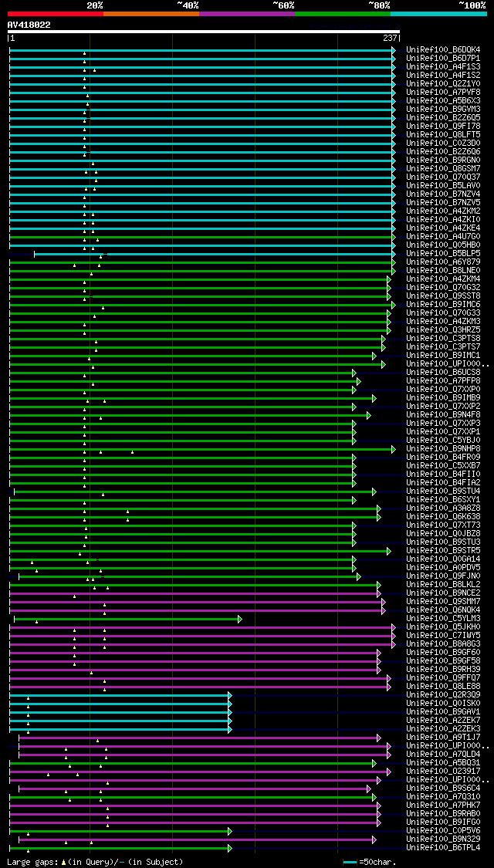Viewport: 494px width, 868px height.
Task: Select the UniRef100_A4U7G0 label
Action: pyautogui.click(x=443, y=236)
